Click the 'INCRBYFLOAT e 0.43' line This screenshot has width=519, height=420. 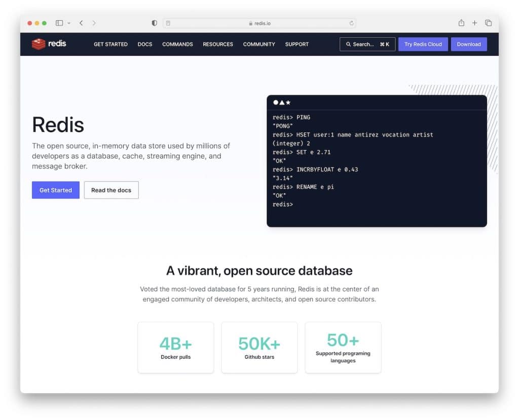[x=315, y=169]
